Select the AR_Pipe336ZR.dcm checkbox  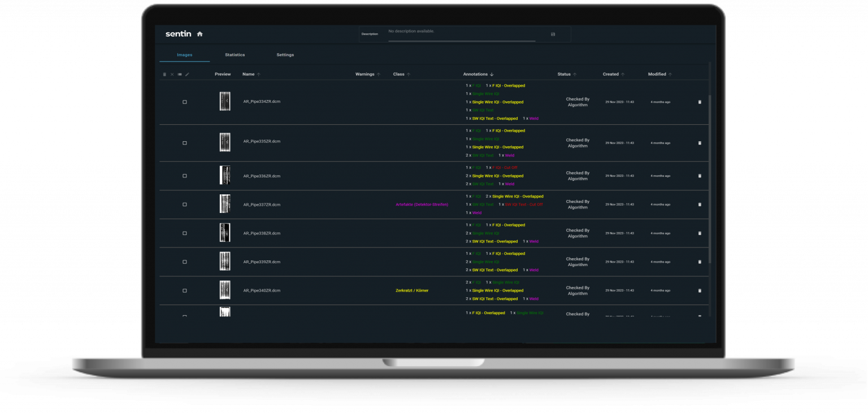coord(185,176)
